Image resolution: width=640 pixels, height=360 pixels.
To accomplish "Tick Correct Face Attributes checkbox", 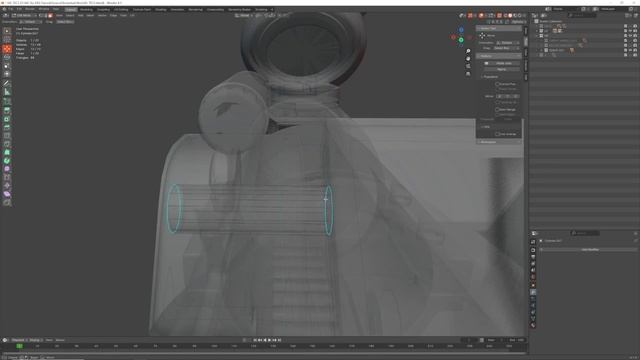I will (x=498, y=84).
